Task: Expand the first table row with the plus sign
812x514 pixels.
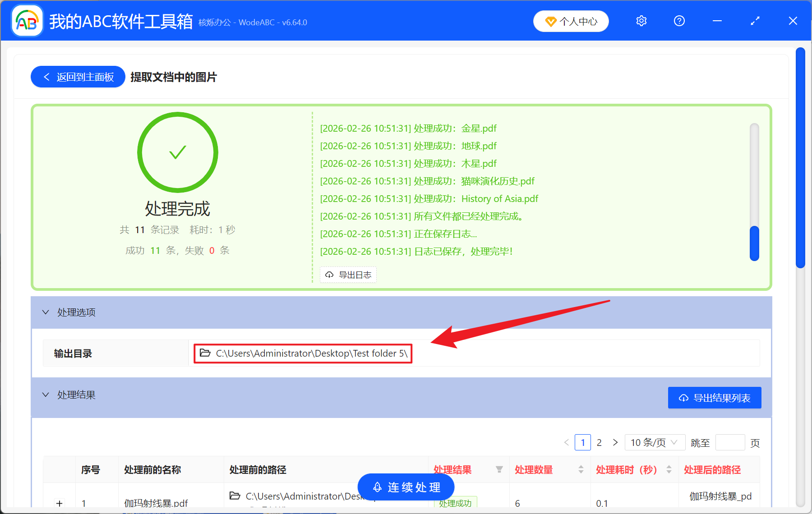Action: click(x=59, y=503)
